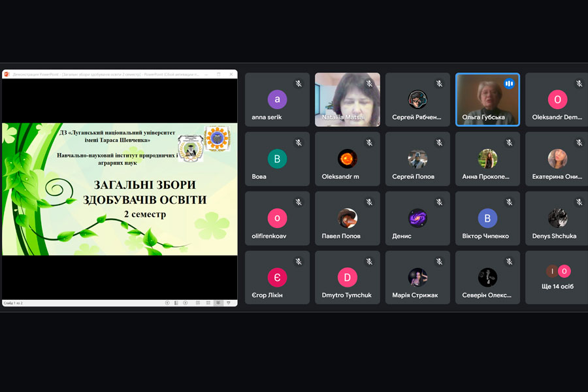
Task: Click the name label 'Denys Shchuka'
Action: point(554,236)
